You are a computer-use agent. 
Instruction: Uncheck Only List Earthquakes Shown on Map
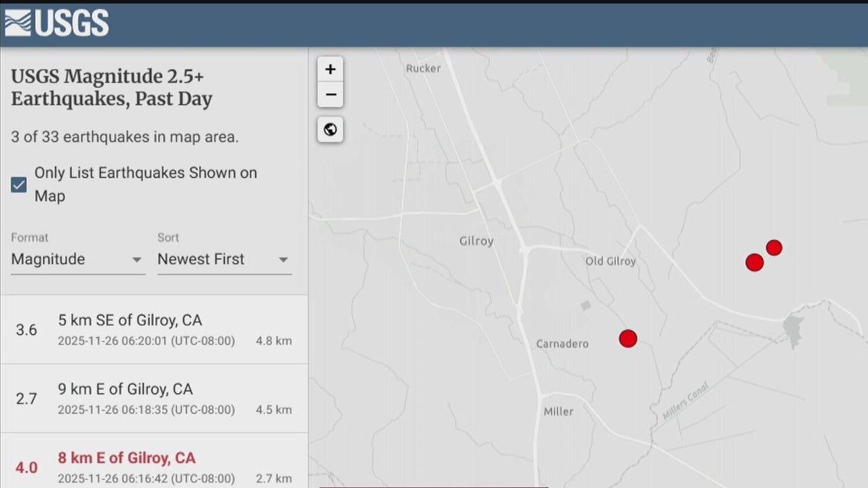pos(19,184)
